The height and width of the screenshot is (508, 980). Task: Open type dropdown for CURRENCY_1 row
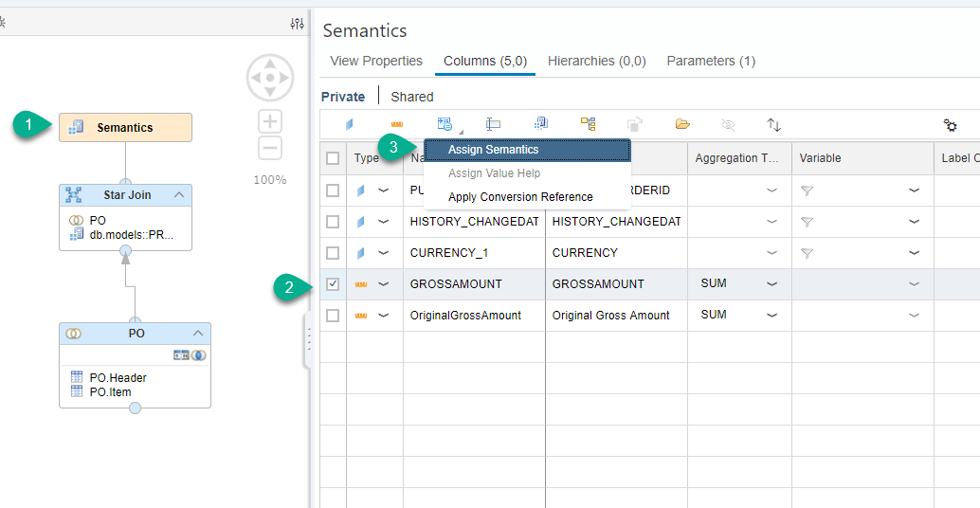pyautogui.click(x=383, y=253)
